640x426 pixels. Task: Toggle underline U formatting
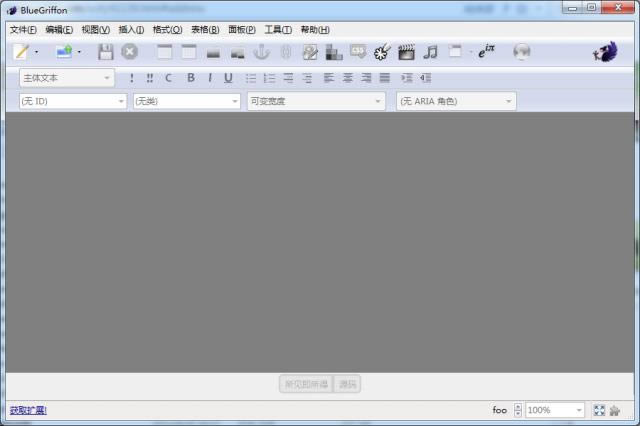tap(228, 78)
